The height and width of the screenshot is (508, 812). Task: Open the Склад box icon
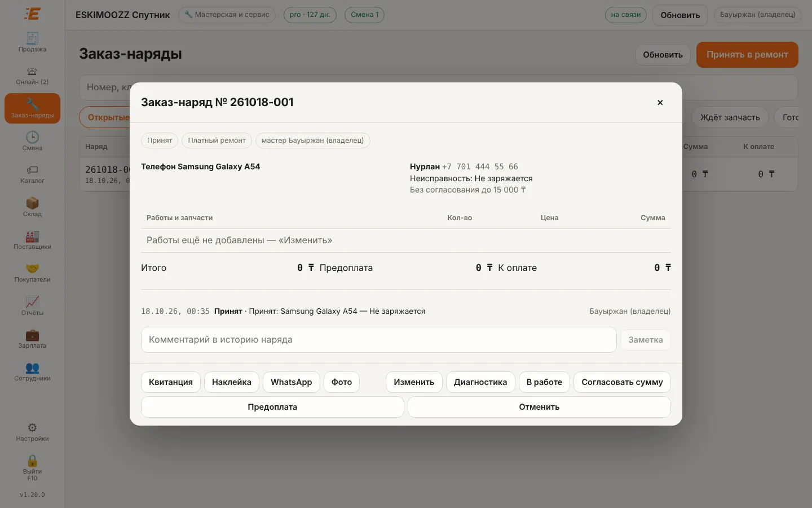32,207
